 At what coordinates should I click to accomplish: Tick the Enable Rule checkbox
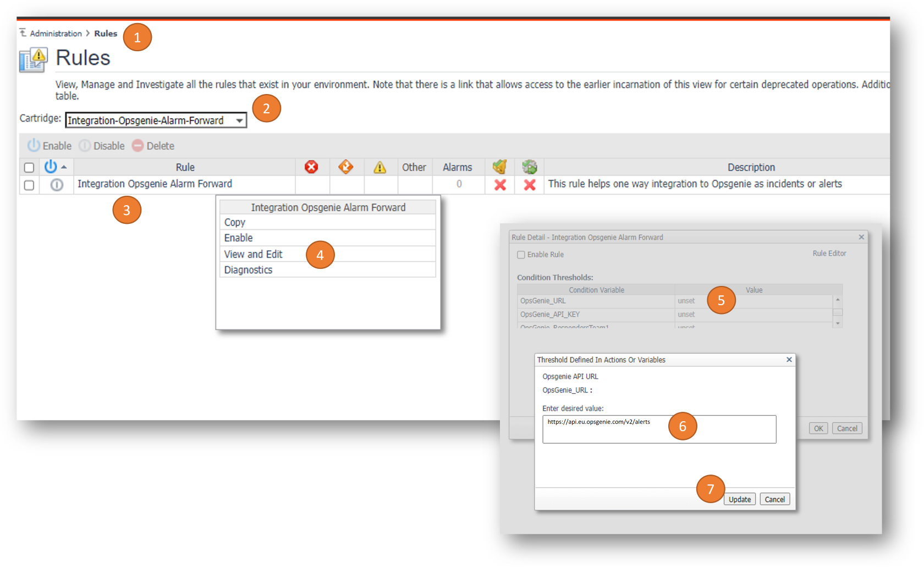coord(521,255)
